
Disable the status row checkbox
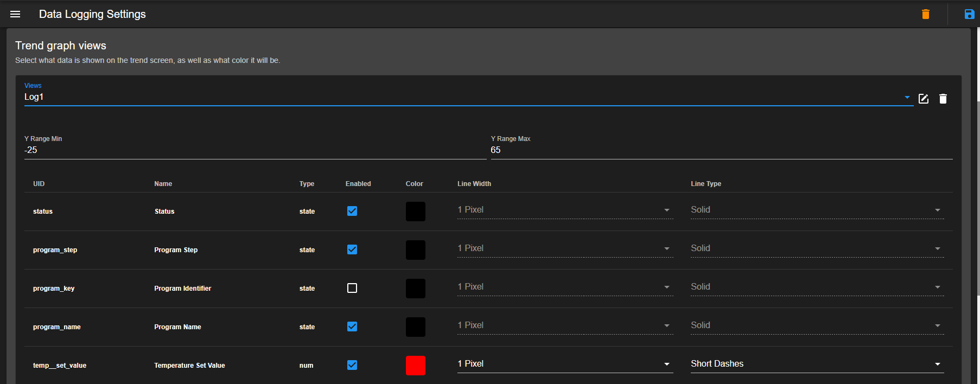[352, 211]
